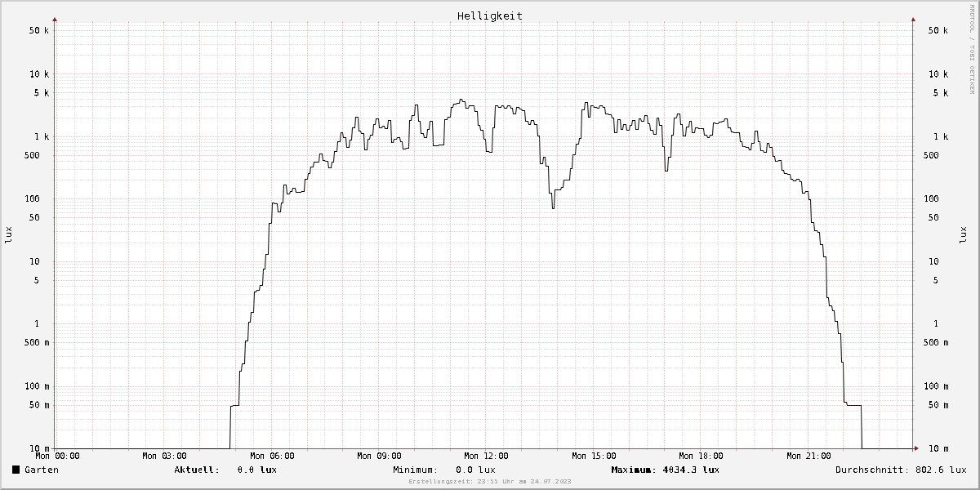The image size is (980, 490).
Task: Click '500 m' on the right axis
Action: [935, 342]
